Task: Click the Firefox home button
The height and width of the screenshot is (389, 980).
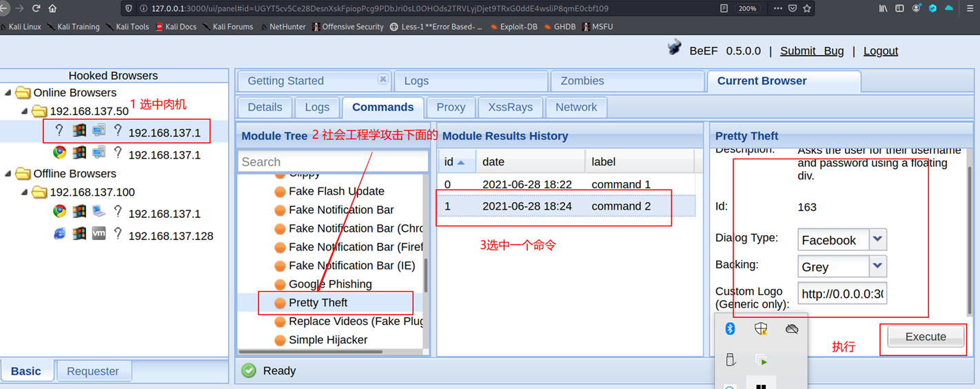Action: pyautogui.click(x=52, y=8)
